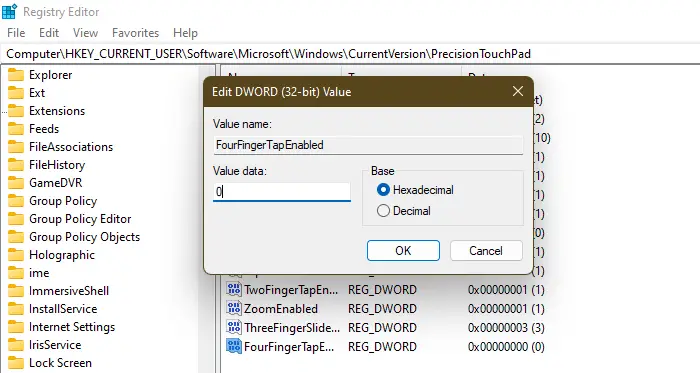Click the Explorer folder icon

(x=16, y=75)
